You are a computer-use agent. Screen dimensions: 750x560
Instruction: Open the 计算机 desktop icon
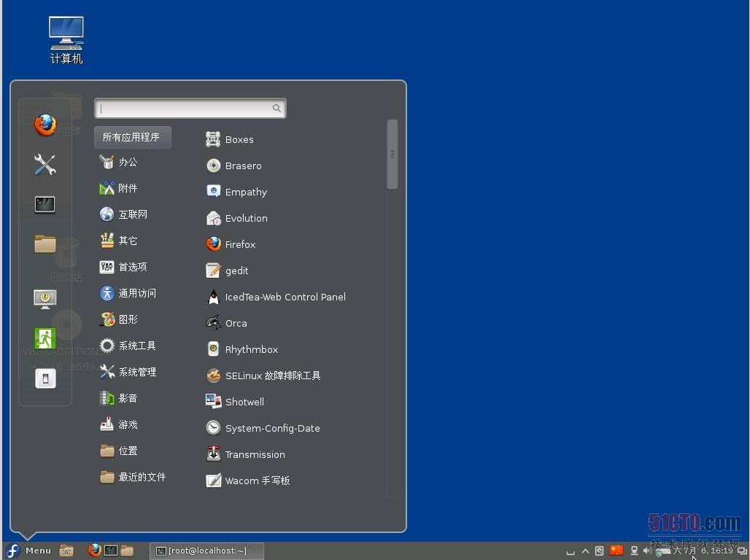point(66,40)
